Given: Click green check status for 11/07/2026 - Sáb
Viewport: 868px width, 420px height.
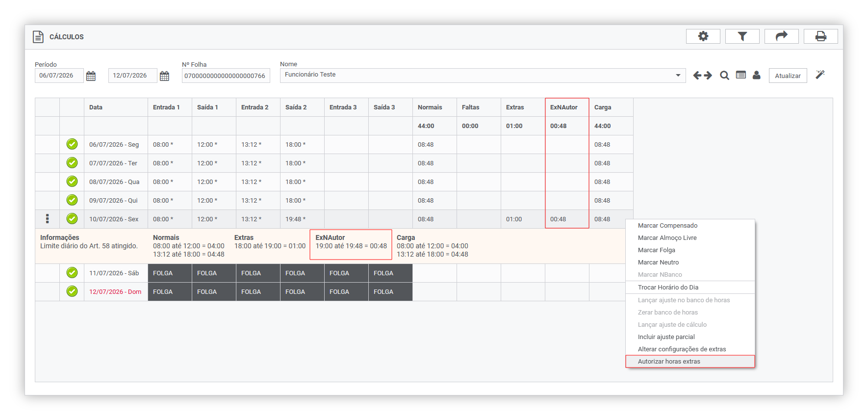Looking at the screenshot, I should click(x=72, y=273).
